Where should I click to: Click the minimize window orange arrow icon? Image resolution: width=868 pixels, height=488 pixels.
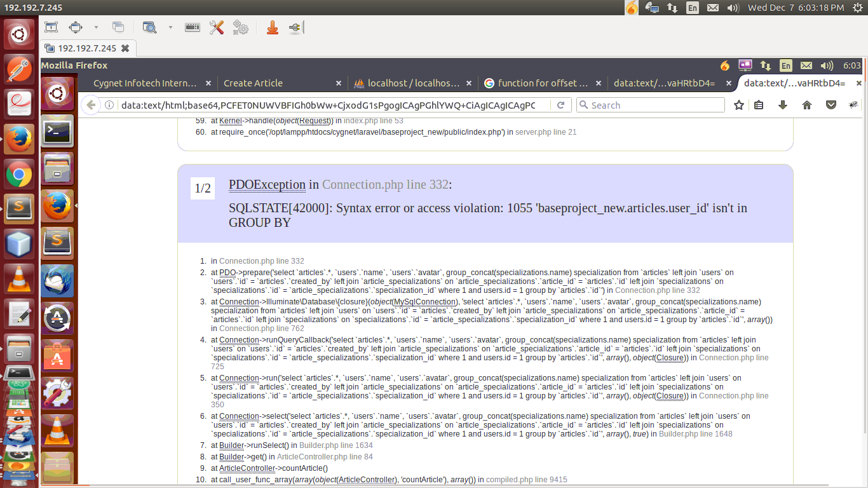[x=273, y=27]
